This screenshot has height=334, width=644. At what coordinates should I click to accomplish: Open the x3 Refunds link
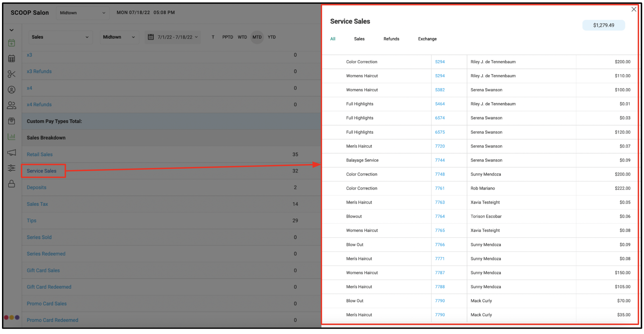39,71
